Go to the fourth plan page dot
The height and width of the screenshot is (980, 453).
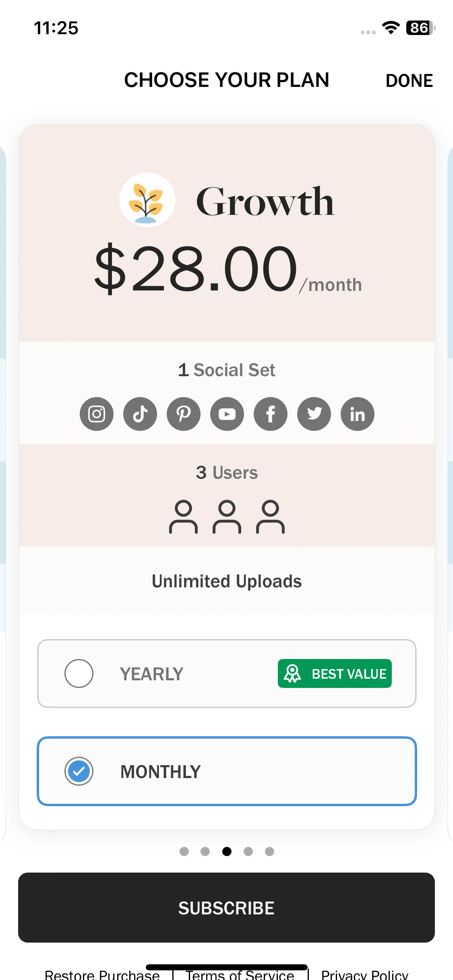click(x=248, y=851)
